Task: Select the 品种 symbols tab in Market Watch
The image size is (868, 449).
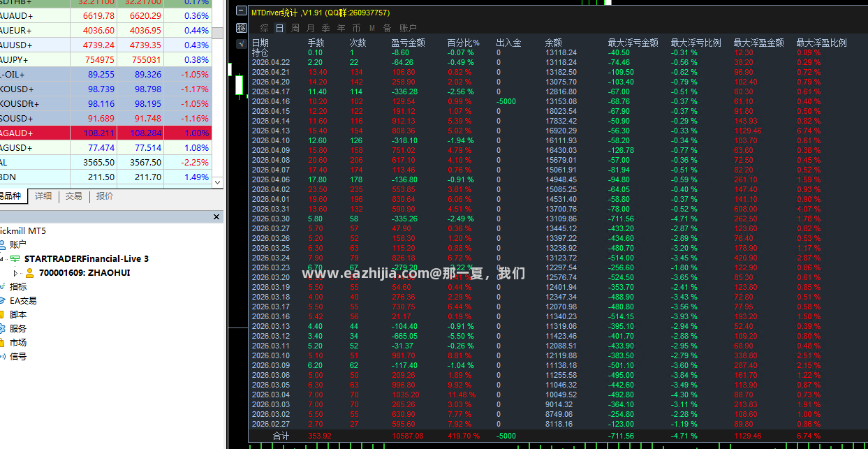Action: coord(13,196)
